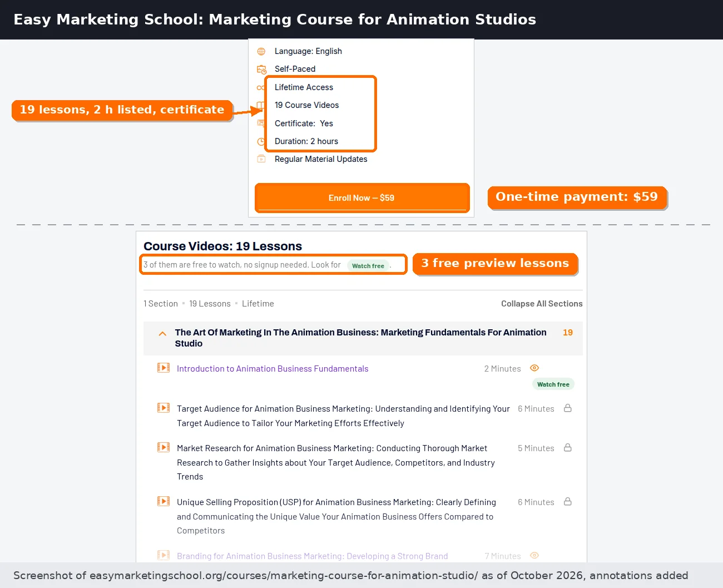
Task: Click the 19 Lessons label in summary row
Action: coord(210,304)
